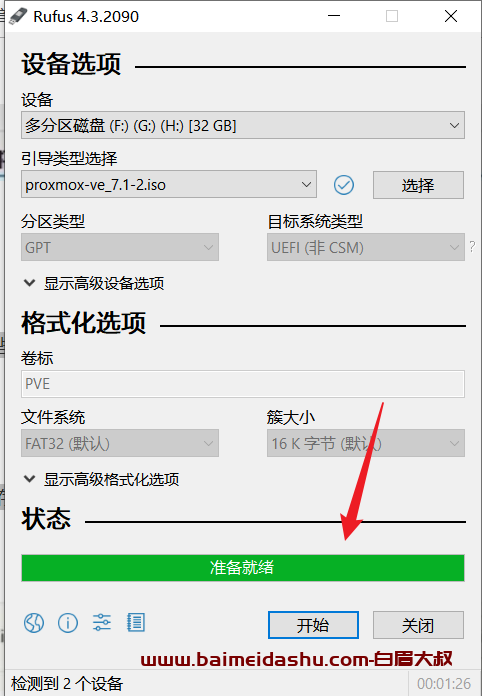
Task: Open the device dropdown showing 32 GB disk
Action: (243, 125)
